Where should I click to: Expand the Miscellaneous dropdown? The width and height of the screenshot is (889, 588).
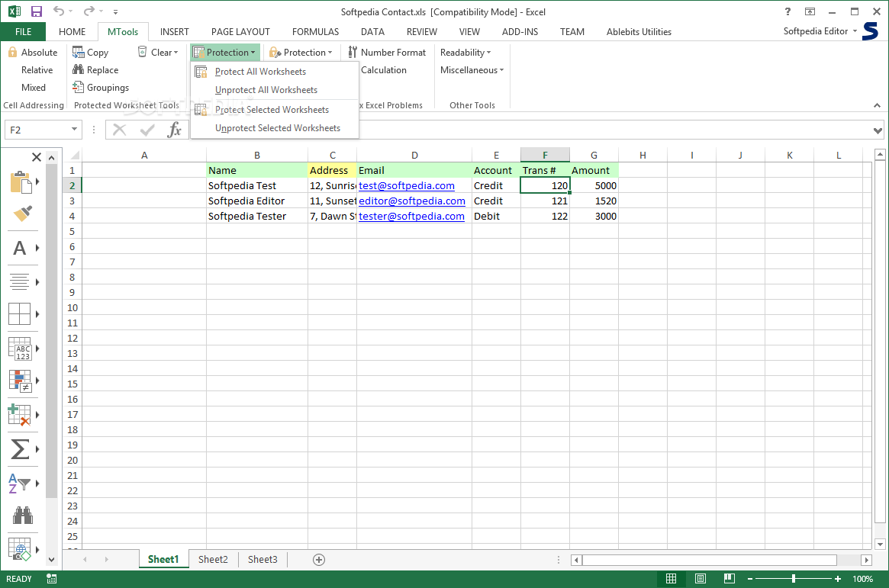pyautogui.click(x=472, y=69)
